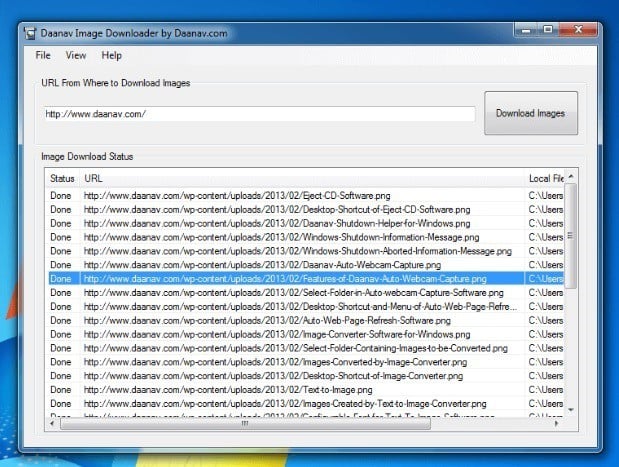Select the Auto-Web-Page-Refresh-Software.png row

[306, 321]
